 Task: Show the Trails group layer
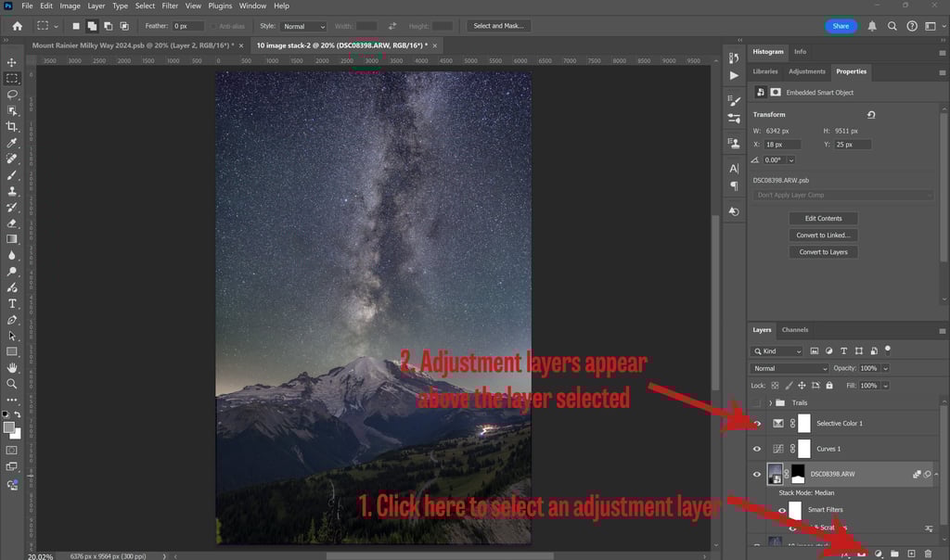coord(757,402)
